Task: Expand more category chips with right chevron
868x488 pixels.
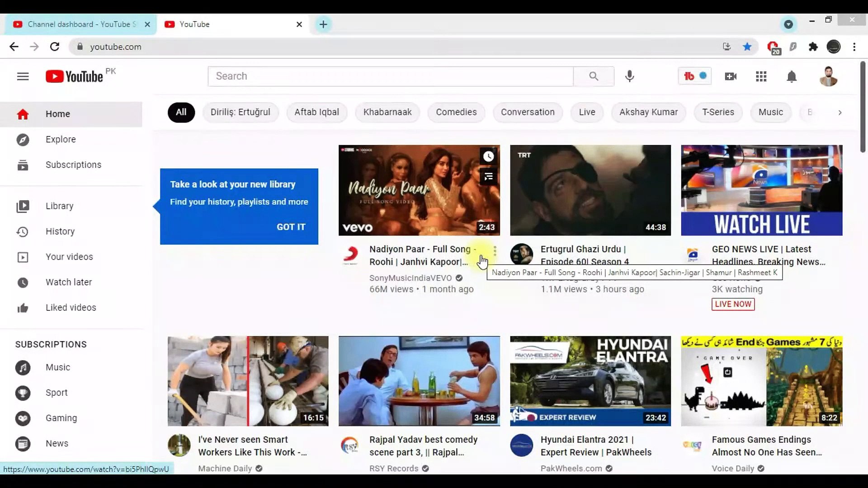Action: point(840,113)
